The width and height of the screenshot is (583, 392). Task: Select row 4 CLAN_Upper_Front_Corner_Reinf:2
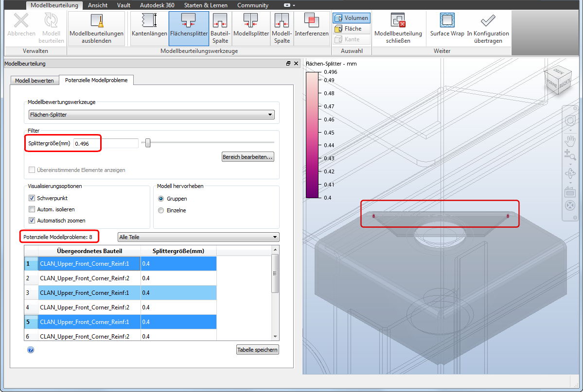(x=121, y=307)
